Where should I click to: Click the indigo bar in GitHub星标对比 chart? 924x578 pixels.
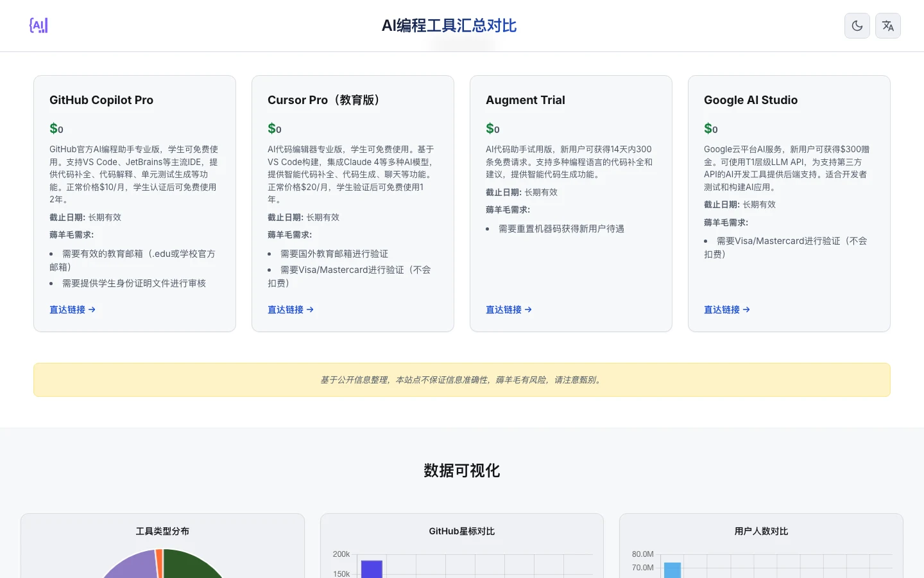[372, 570]
